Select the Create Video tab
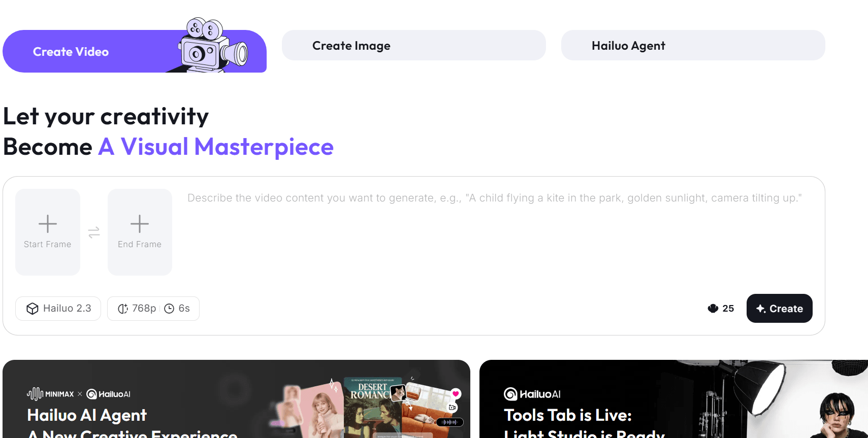 [x=71, y=52]
